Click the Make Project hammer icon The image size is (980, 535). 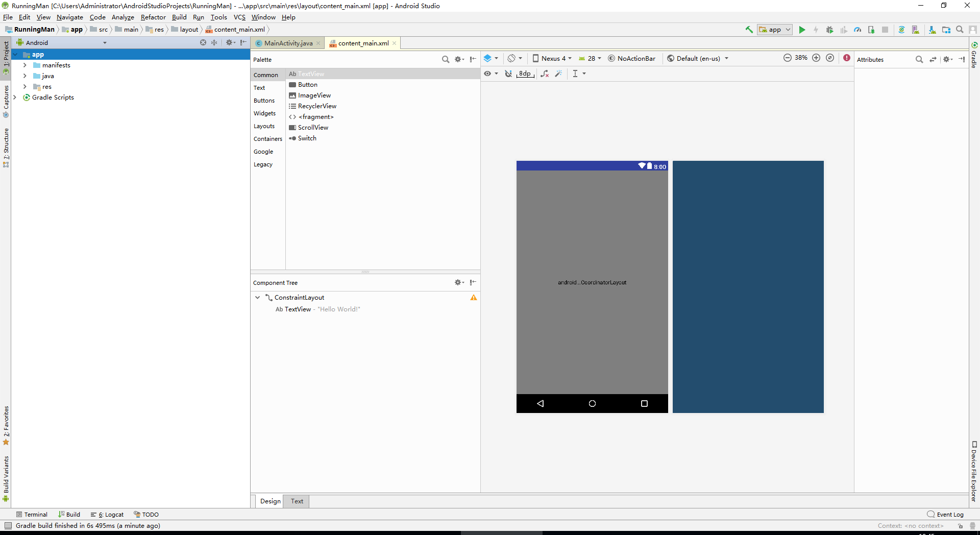(749, 30)
